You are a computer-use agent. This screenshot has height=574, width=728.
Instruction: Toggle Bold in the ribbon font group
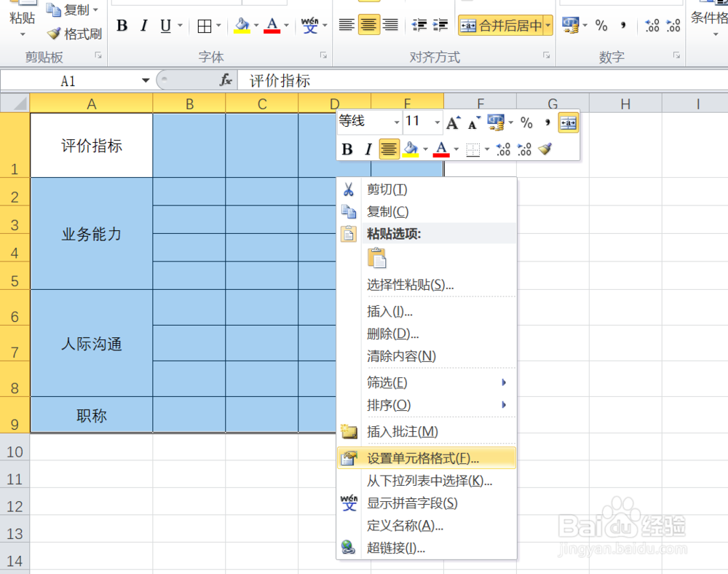pos(122,25)
